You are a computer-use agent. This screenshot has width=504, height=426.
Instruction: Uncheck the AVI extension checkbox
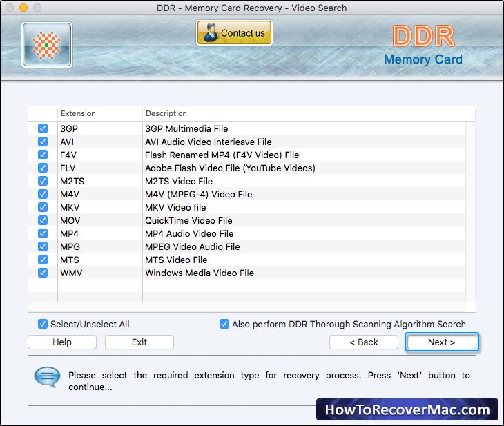[43, 142]
